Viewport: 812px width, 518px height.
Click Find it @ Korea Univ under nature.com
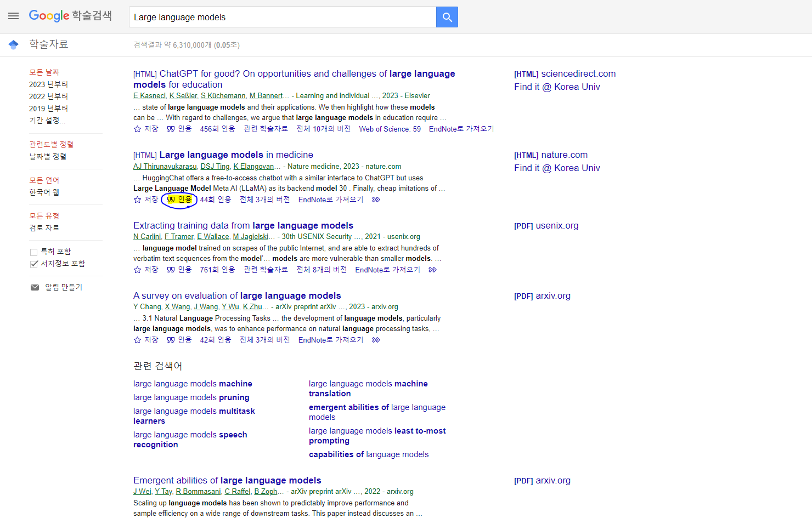click(x=557, y=168)
